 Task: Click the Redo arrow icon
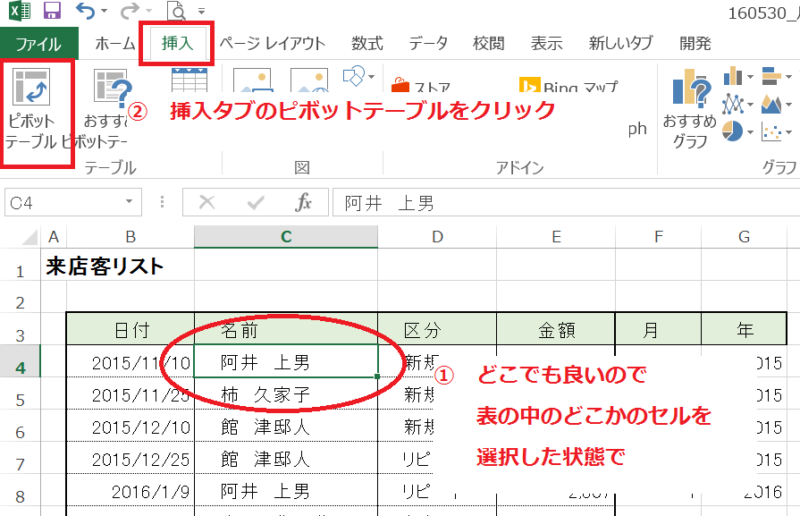pos(131,10)
